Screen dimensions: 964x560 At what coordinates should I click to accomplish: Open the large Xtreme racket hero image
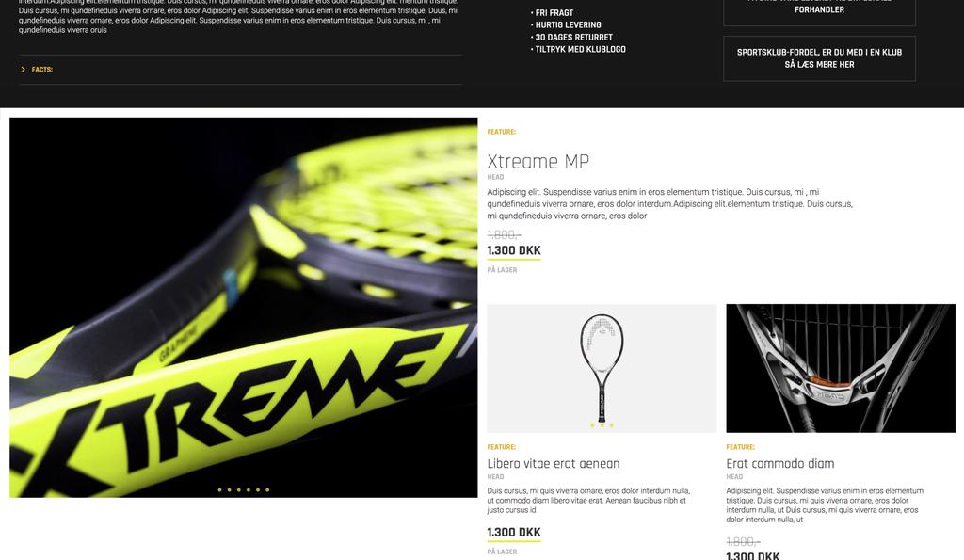tap(244, 308)
